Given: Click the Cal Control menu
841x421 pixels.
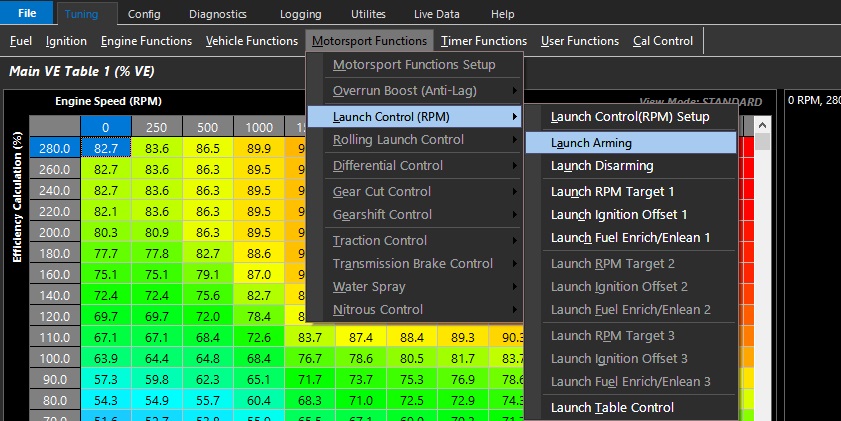Looking at the screenshot, I should click(x=663, y=41).
